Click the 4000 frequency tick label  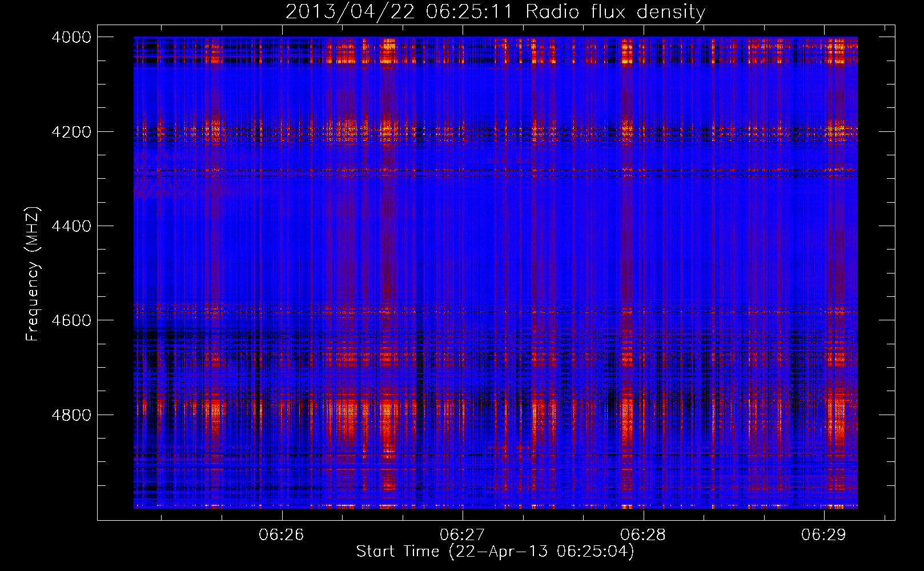71,37
